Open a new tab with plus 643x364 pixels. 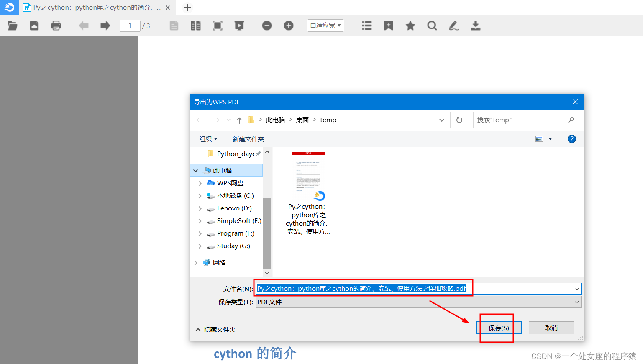click(x=187, y=8)
